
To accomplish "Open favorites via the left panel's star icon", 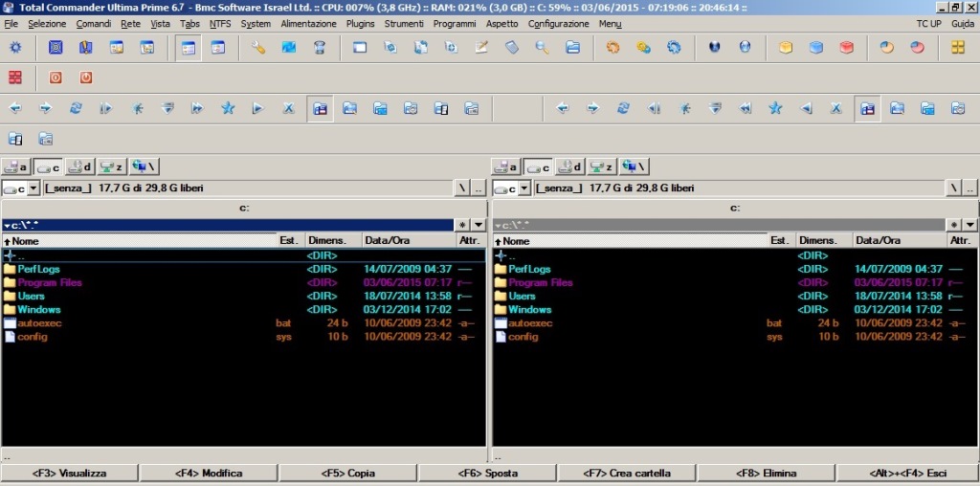I will [x=228, y=108].
